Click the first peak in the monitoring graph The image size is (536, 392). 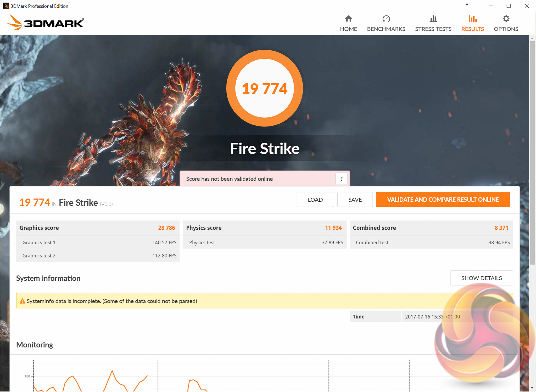tap(72, 376)
